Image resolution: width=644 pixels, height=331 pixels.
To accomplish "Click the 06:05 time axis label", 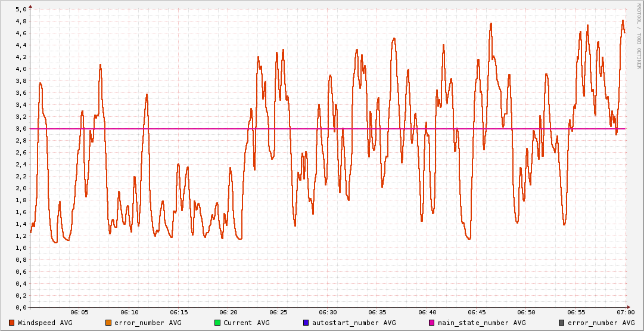I will tap(79, 312).
